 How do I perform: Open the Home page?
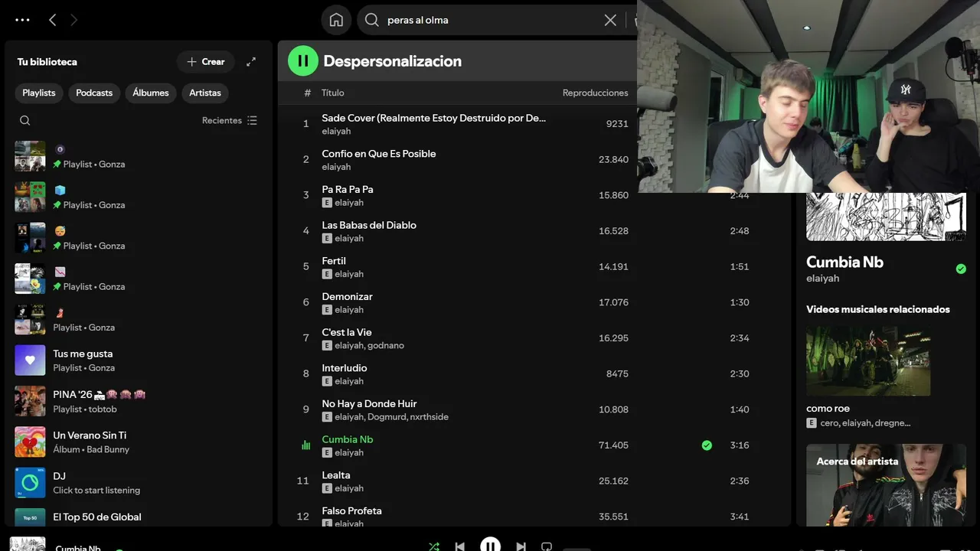(336, 20)
